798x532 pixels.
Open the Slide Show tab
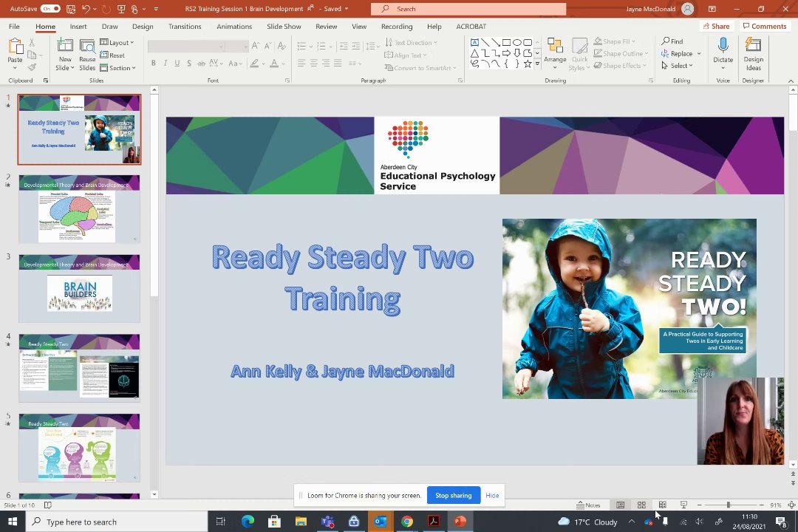click(284, 27)
